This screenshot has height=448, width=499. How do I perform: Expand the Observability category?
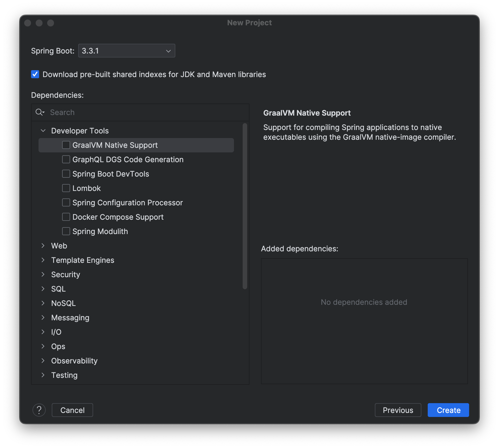pos(43,361)
